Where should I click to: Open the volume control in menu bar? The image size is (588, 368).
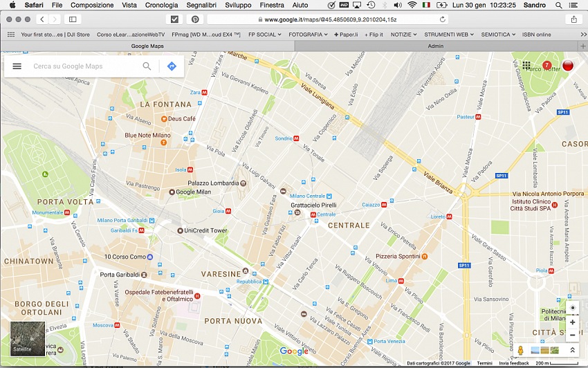398,6
